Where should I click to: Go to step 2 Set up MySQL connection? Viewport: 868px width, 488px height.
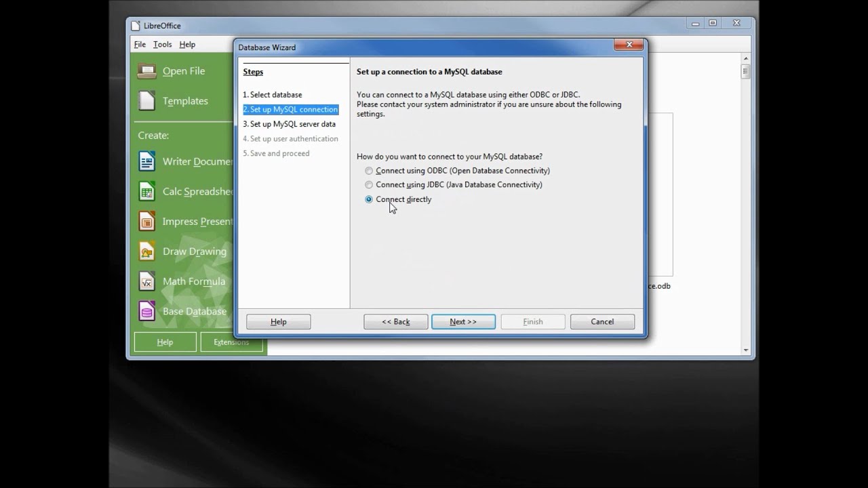point(290,109)
